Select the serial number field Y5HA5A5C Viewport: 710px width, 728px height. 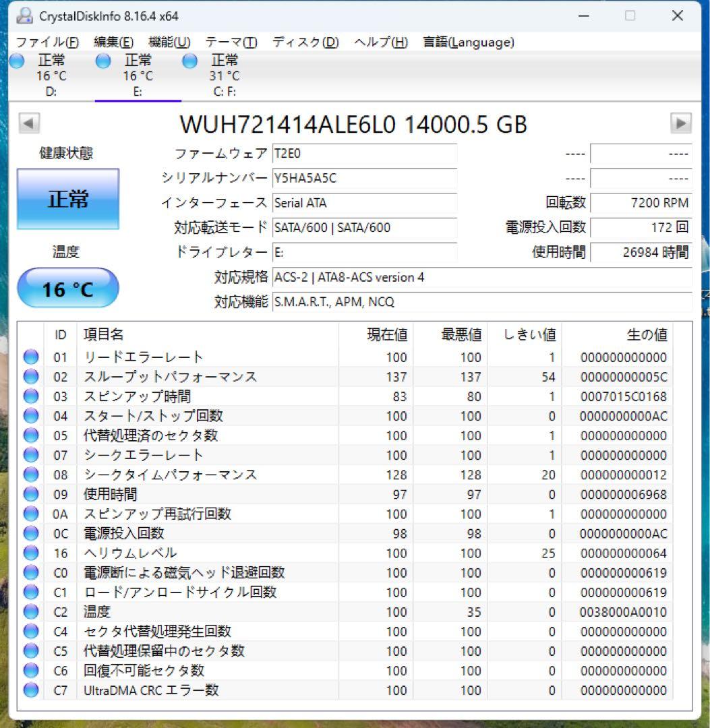pos(364,179)
